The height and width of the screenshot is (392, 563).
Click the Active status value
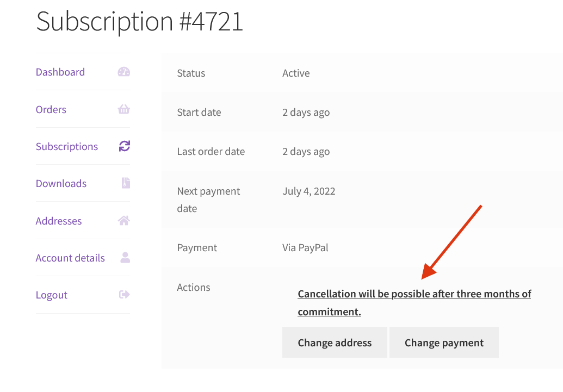(296, 73)
